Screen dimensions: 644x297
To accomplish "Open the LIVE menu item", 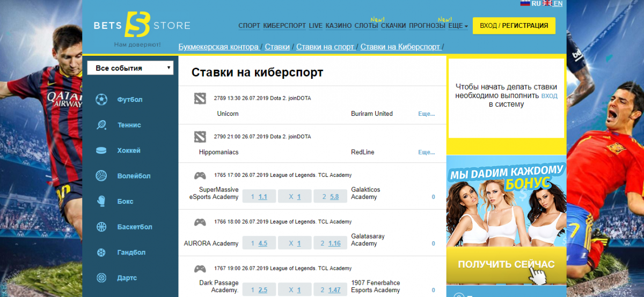I will (316, 25).
